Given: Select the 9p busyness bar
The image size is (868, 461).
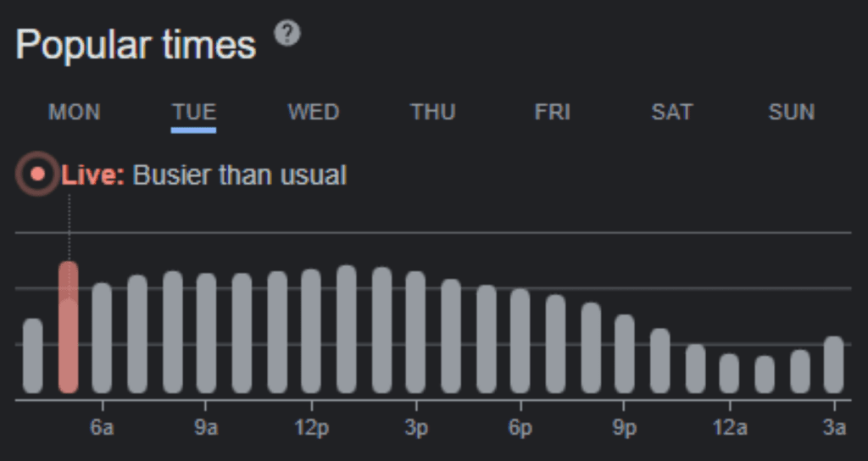Looking at the screenshot, I should tap(625, 354).
